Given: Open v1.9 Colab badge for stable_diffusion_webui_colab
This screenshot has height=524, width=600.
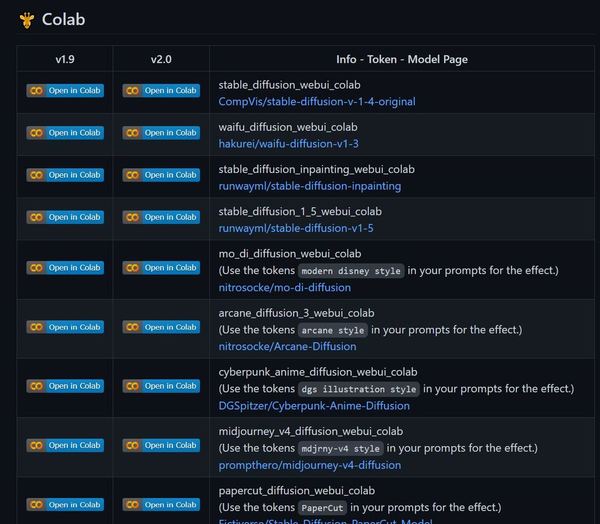Looking at the screenshot, I should [65, 91].
